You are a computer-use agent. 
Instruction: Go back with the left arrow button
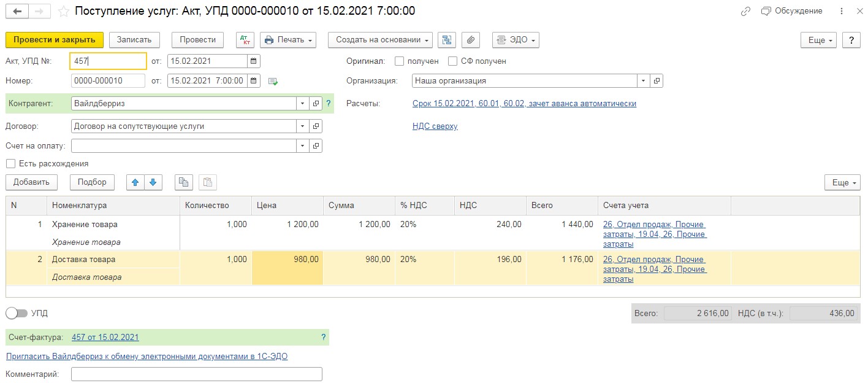17,11
